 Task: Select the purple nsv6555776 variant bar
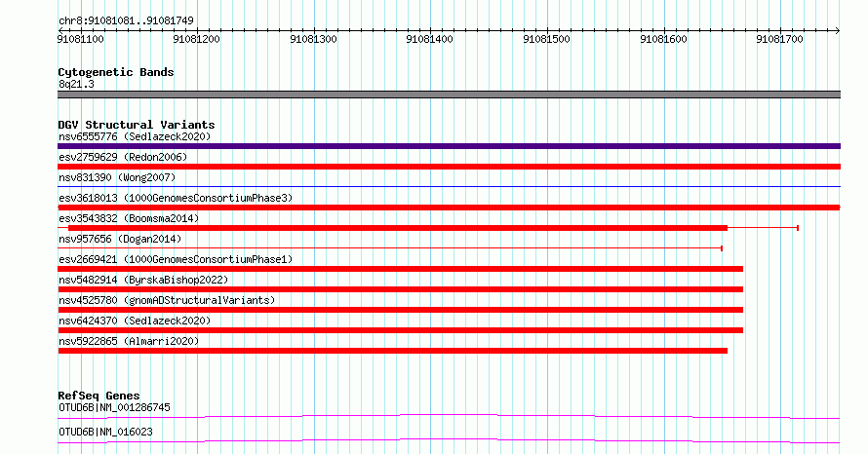point(449,146)
